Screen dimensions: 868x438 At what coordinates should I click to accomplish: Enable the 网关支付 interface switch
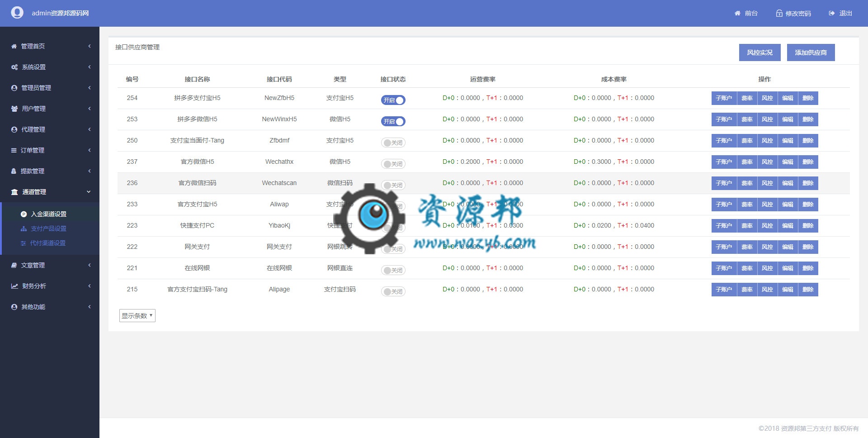pos(393,249)
